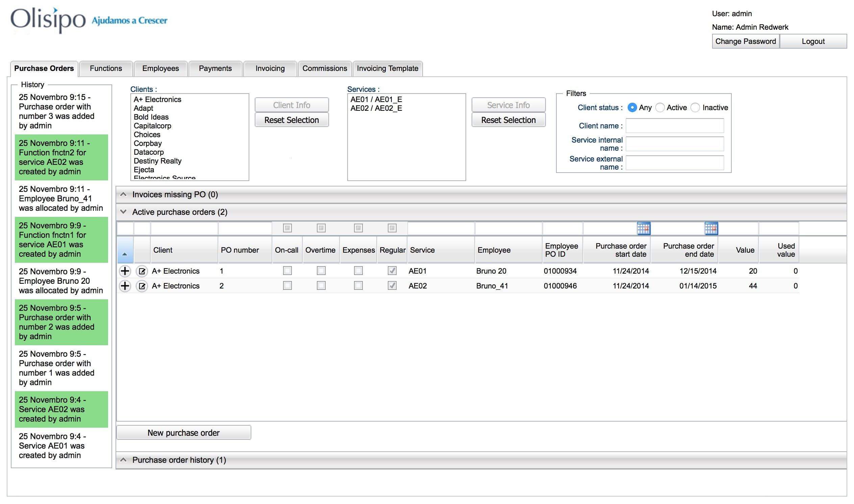854x504 pixels.
Task: Expand the Invoices missing PO section
Action: click(x=124, y=195)
